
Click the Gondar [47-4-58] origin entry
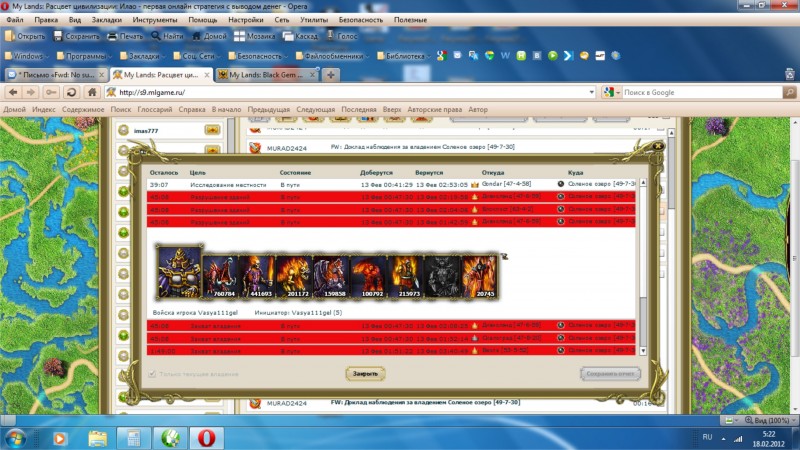pyautogui.click(x=506, y=184)
